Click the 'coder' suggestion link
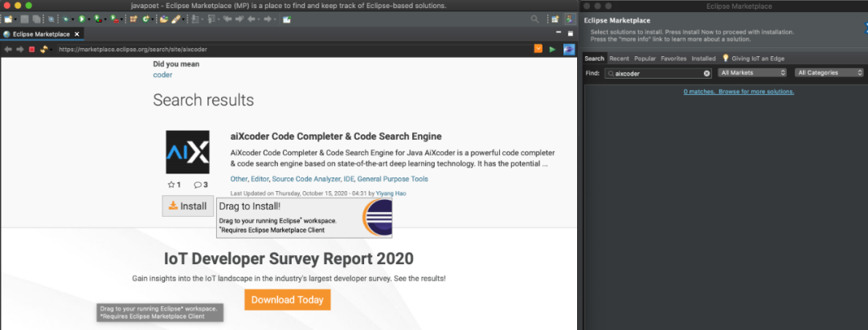The width and height of the screenshot is (868, 330). [x=162, y=75]
